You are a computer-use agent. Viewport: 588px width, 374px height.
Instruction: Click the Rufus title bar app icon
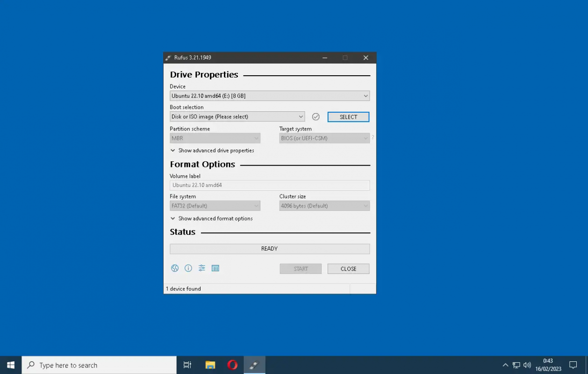pyautogui.click(x=168, y=58)
